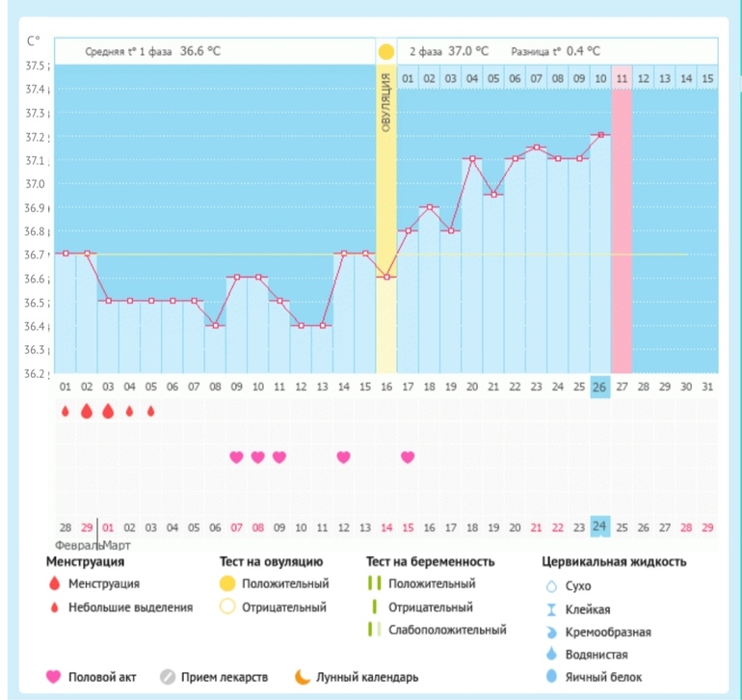Select the Небольшие выделения small drop icon
Screen dimensions: 742x700
click(54, 607)
